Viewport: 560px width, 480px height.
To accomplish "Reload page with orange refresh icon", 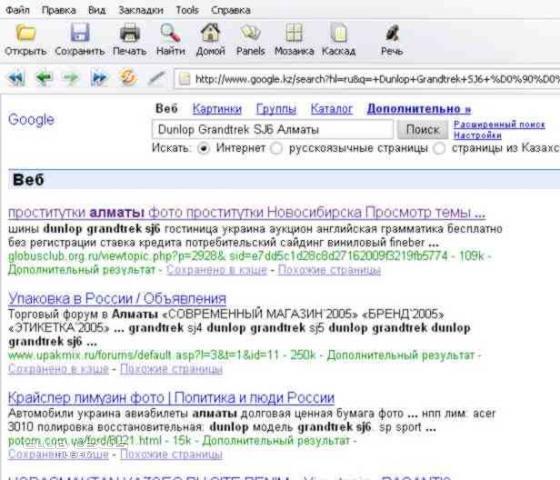I will pyautogui.click(x=128, y=78).
